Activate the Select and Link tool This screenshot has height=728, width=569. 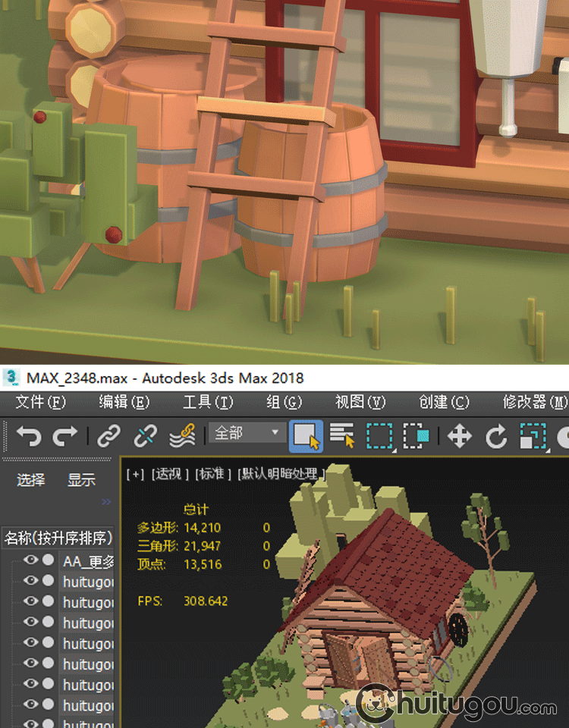pos(109,436)
